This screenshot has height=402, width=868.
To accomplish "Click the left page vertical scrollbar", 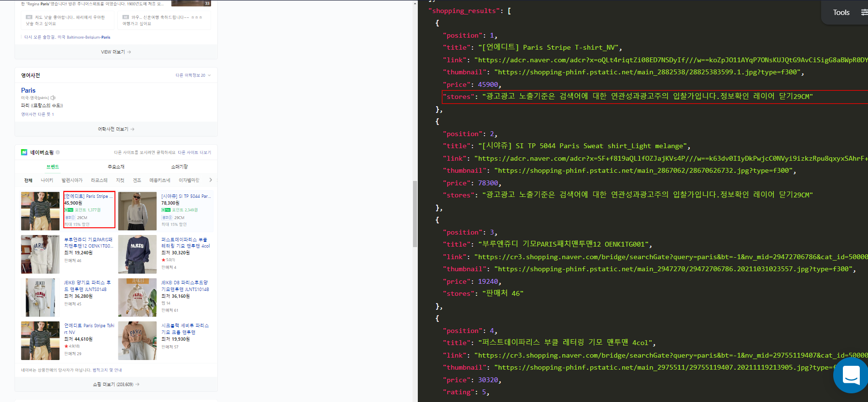I will tap(415, 214).
